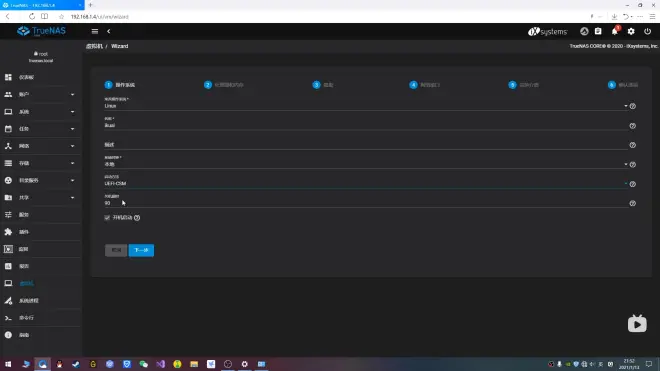Open the boot method dropdown showing UEFI-CSM
The height and width of the screenshot is (371, 660).
365,184
